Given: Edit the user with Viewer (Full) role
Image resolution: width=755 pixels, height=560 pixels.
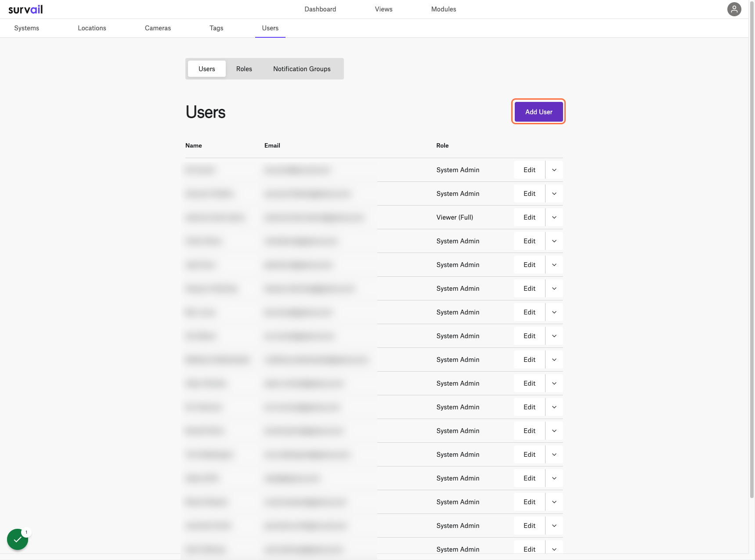Looking at the screenshot, I should coord(529,217).
